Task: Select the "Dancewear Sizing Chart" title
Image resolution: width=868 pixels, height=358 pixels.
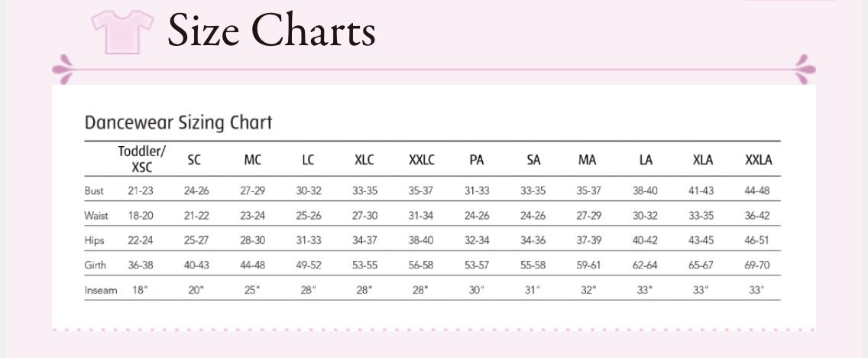Action: click(x=178, y=122)
